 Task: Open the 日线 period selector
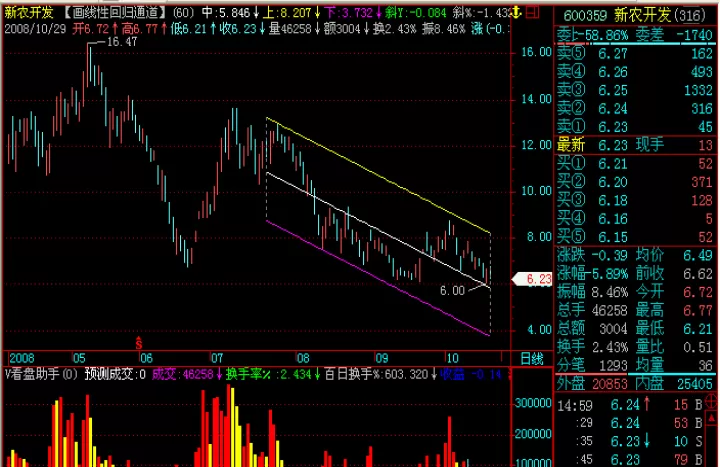click(x=532, y=359)
